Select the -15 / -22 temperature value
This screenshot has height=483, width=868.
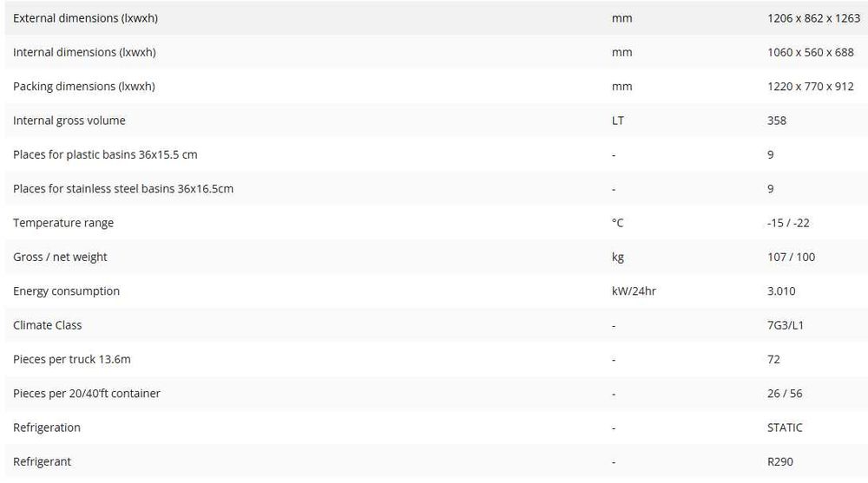(788, 223)
